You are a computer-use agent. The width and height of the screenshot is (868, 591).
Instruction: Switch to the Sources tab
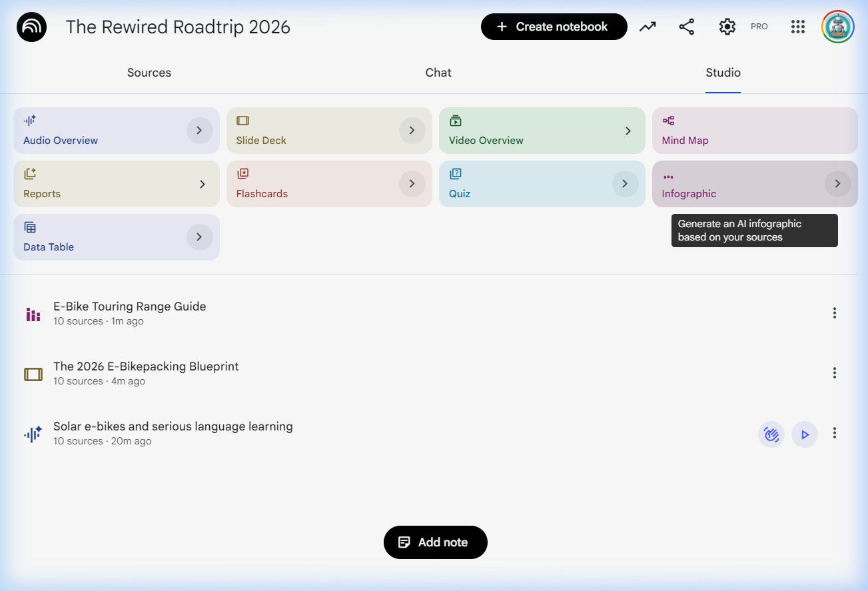149,73
